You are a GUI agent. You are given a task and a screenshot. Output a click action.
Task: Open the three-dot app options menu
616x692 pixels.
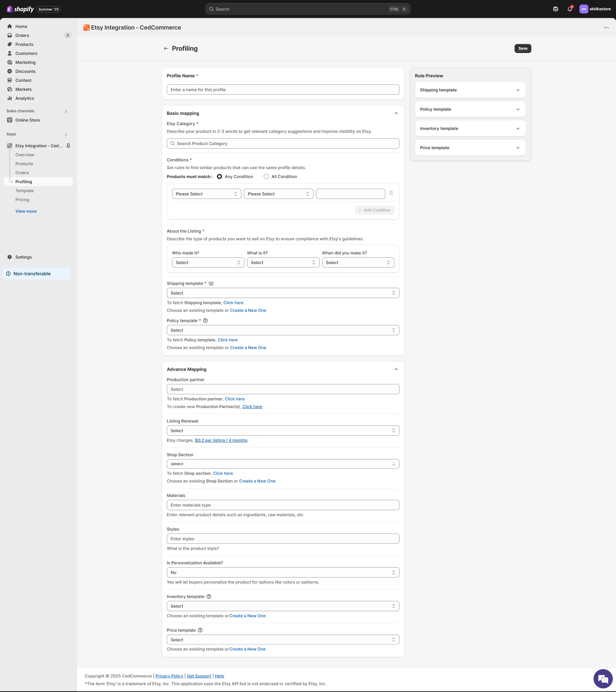click(x=606, y=27)
